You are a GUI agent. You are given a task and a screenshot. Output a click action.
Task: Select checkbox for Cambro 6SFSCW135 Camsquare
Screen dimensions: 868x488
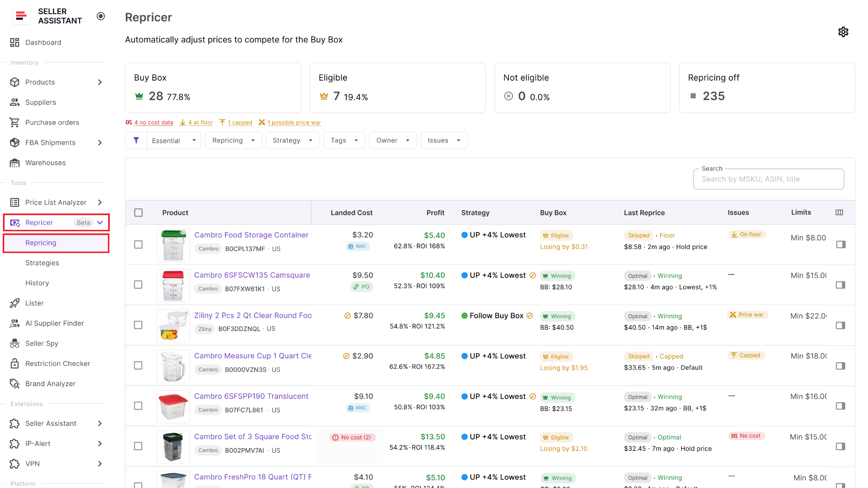click(x=138, y=285)
